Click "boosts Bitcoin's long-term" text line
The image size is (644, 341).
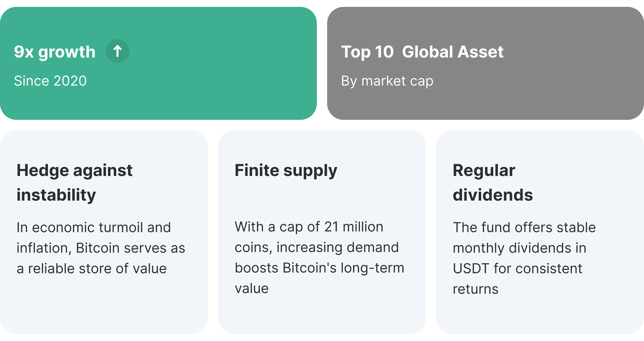319,268
